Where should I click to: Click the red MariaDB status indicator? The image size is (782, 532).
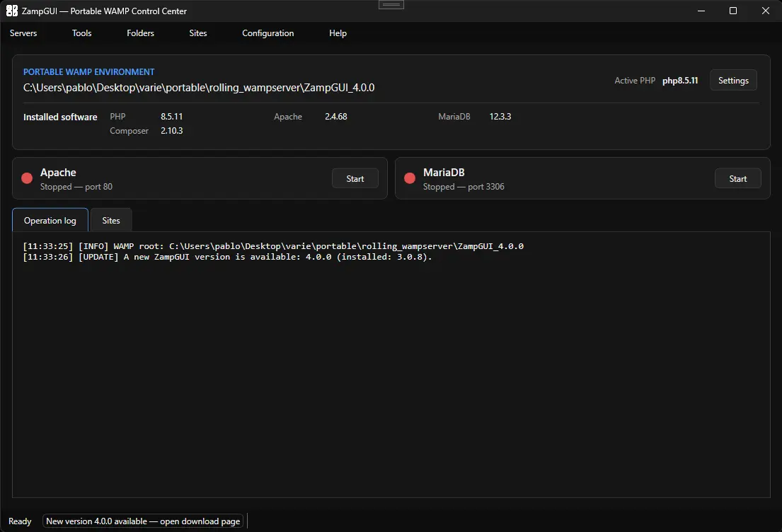coord(410,178)
